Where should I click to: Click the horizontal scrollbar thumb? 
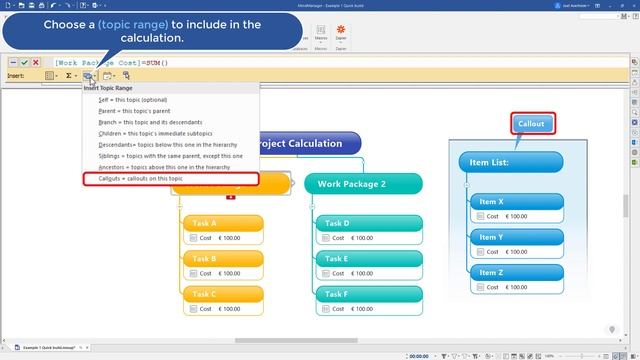point(296,340)
